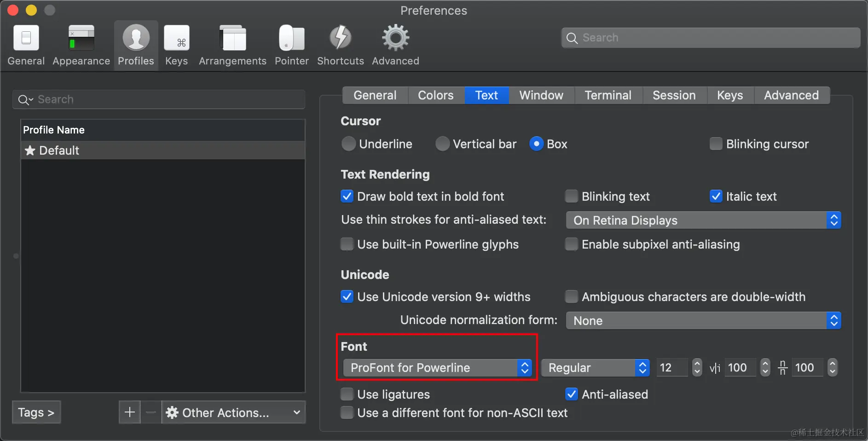Switch to the Colors tab
The height and width of the screenshot is (441, 868).
(435, 95)
